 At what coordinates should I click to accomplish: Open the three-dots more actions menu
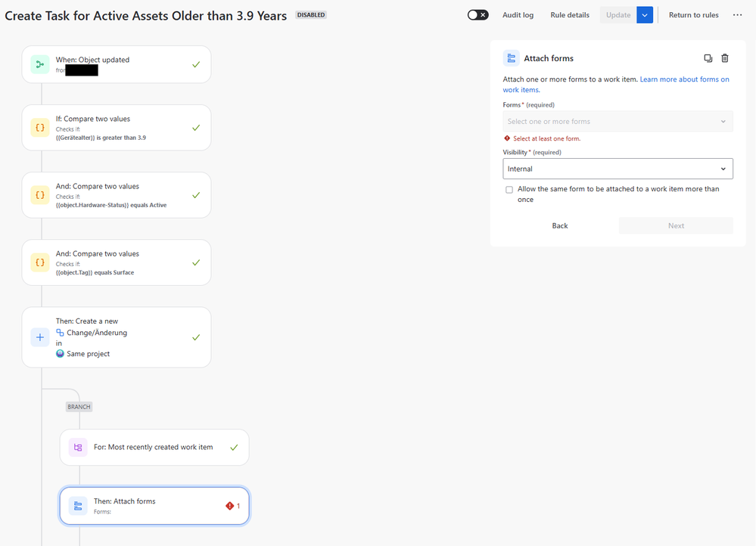[738, 15]
